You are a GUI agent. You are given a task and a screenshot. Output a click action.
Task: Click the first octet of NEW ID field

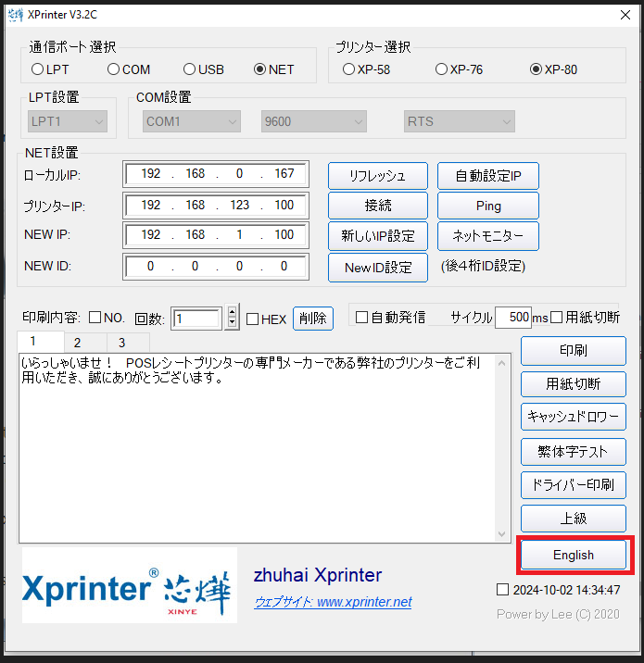tap(150, 267)
